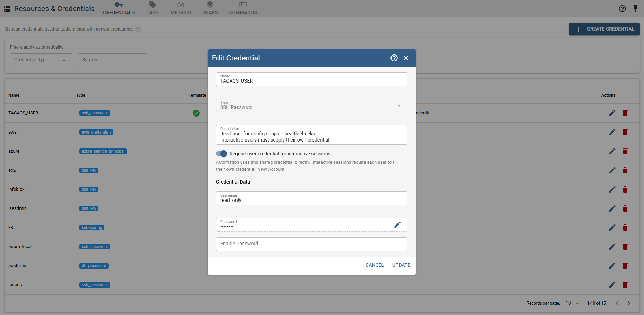Click the db_password type tag
Screen dimensions: 644x315
pos(94,266)
